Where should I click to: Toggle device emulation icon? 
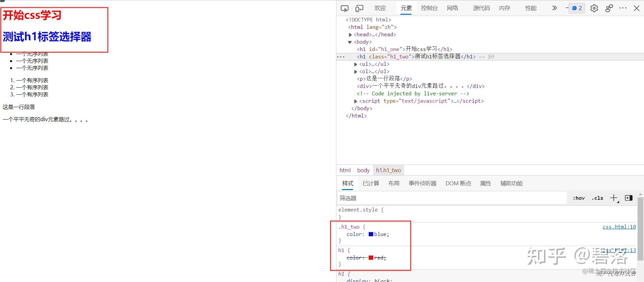pyautogui.click(x=359, y=8)
